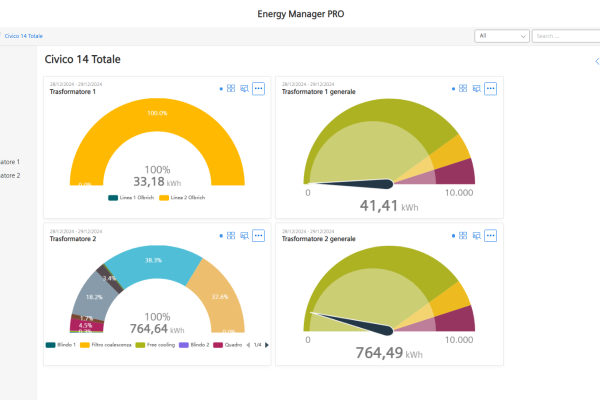
Task: Click blue status dot on Trasformatore 1 generale card
Action: click(x=453, y=89)
